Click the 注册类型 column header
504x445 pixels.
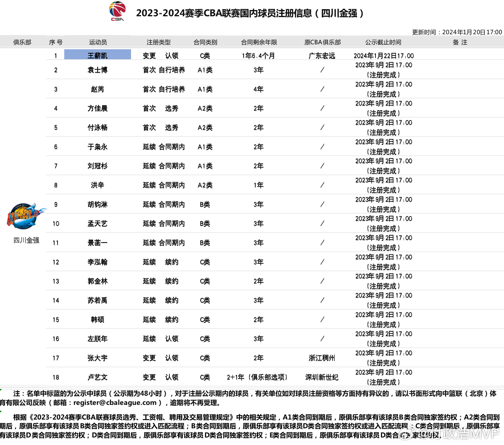point(159,42)
